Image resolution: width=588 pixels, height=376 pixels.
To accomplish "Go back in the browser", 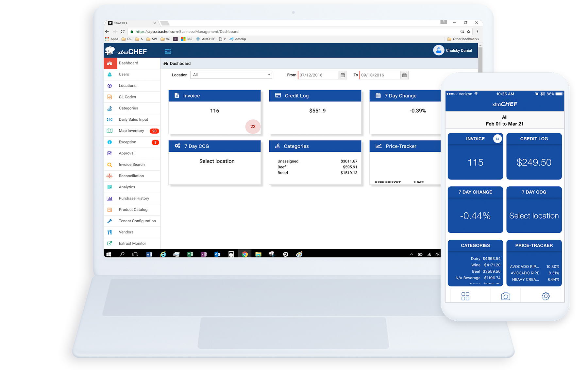I will click(107, 32).
